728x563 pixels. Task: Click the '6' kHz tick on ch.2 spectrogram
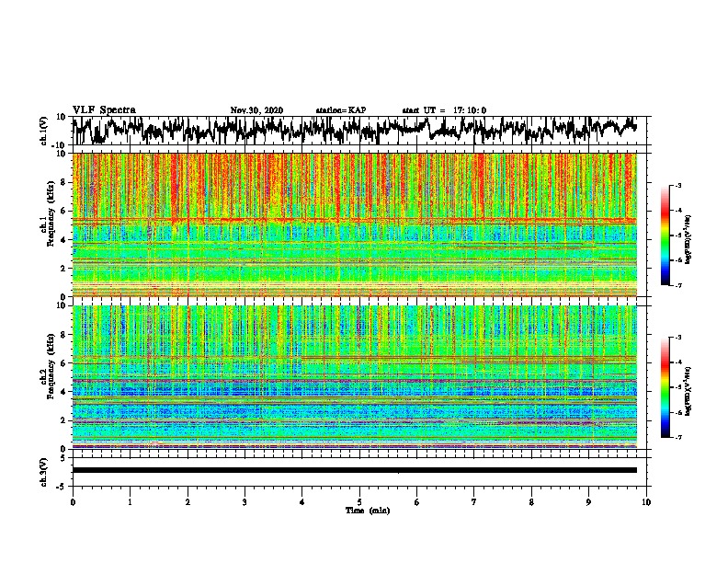[x=63, y=363]
